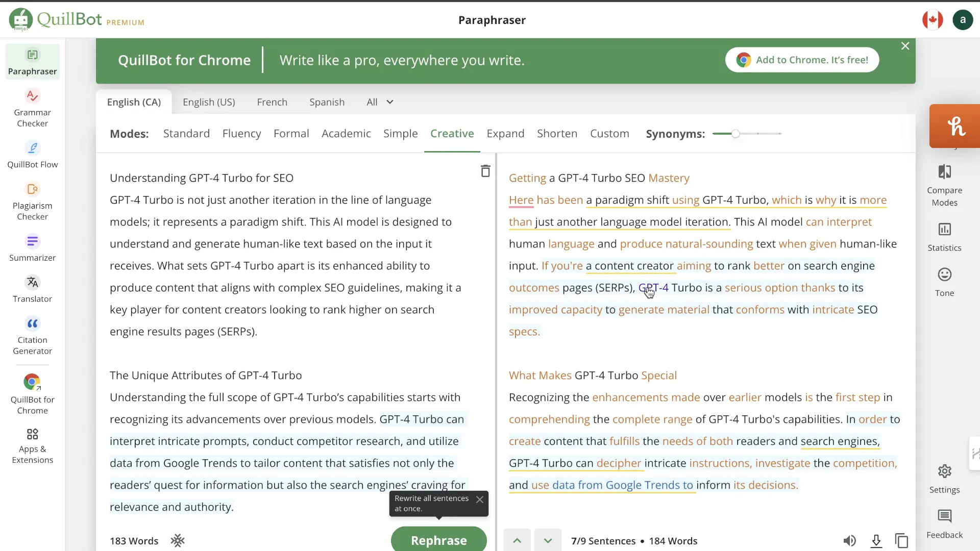Open Compare Modes panel
Screen dimensions: 980x551
point(945,185)
